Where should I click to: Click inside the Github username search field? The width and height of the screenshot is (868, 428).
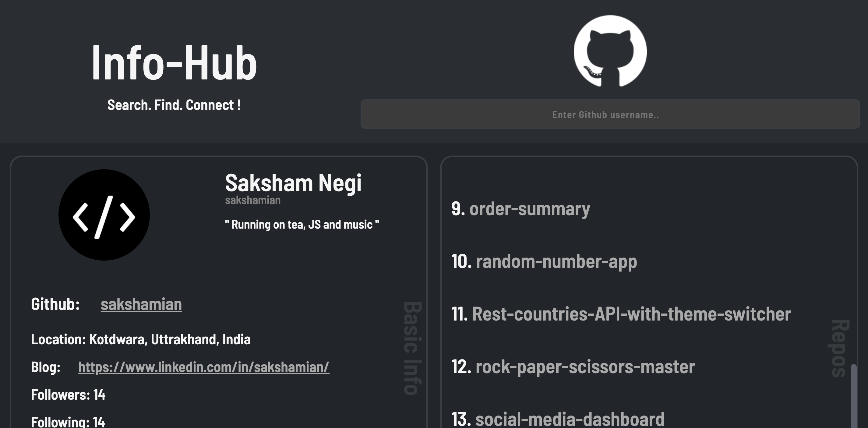tap(606, 114)
